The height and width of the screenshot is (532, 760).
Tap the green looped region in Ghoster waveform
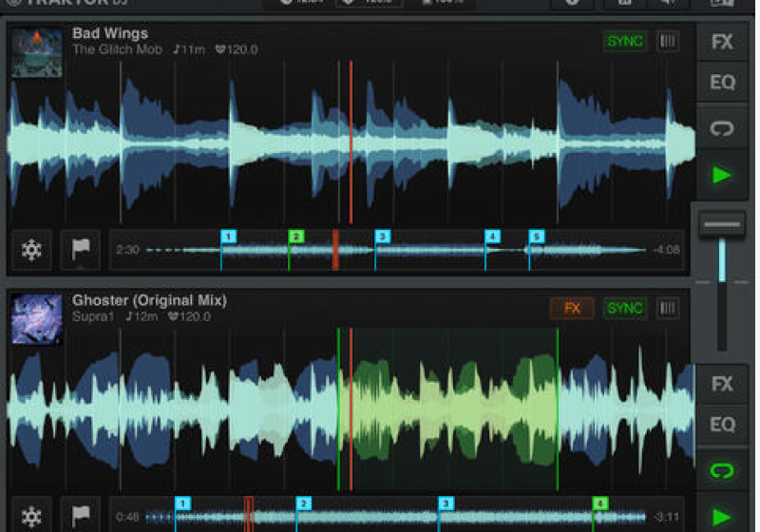(x=447, y=409)
